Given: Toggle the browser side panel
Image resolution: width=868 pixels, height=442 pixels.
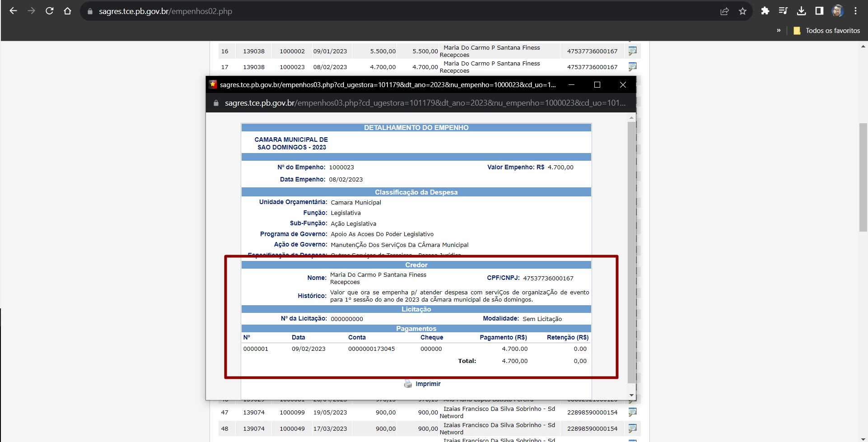Looking at the screenshot, I should (819, 11).
